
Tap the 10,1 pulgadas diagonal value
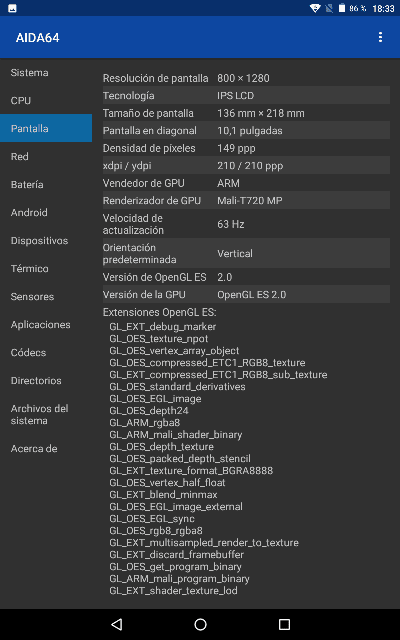[250, 131]
